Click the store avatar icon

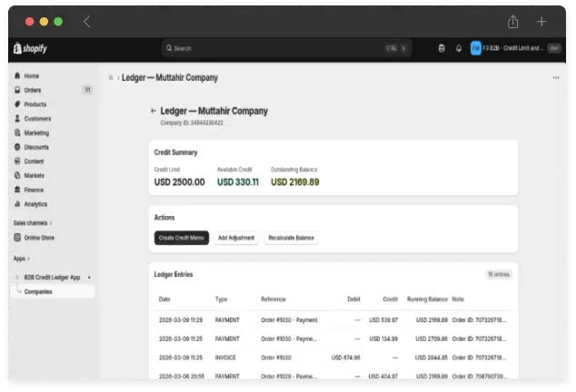coord(476,48)
